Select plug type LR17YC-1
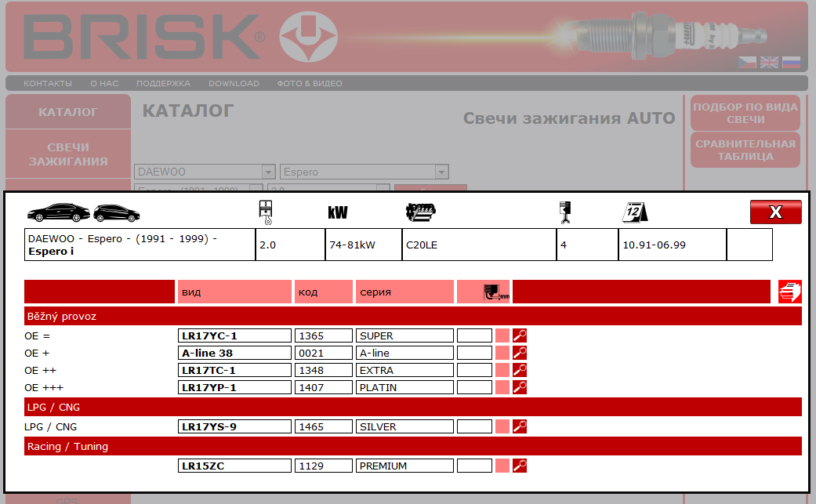The width and height of the screenshot is (816, 504). [x=234, y=335]
